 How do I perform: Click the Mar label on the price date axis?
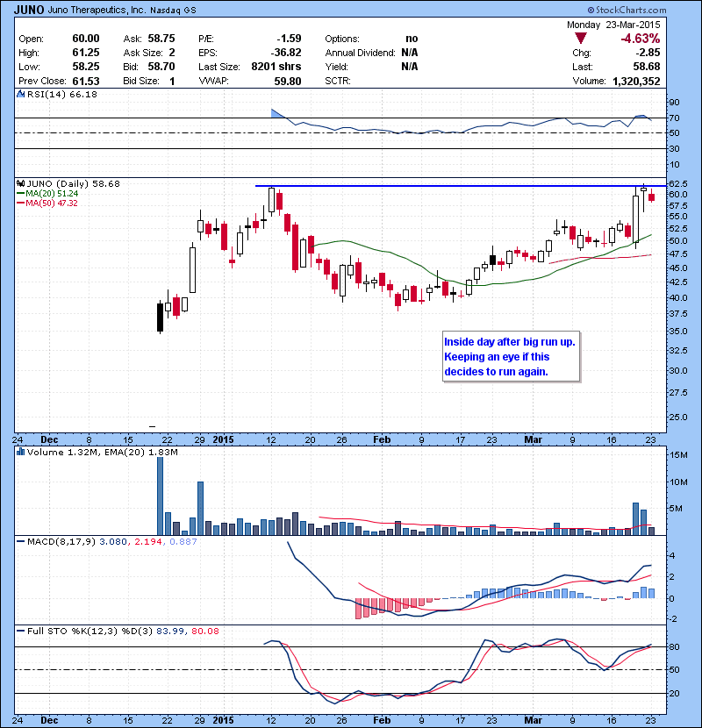[534, 439]
